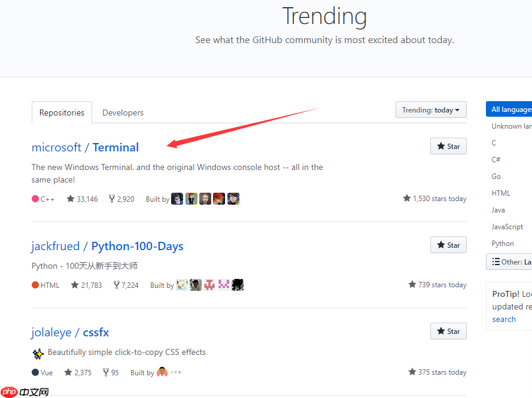Click the ProTip search link
Screen dimensions: 532x398
pos(504,319)
